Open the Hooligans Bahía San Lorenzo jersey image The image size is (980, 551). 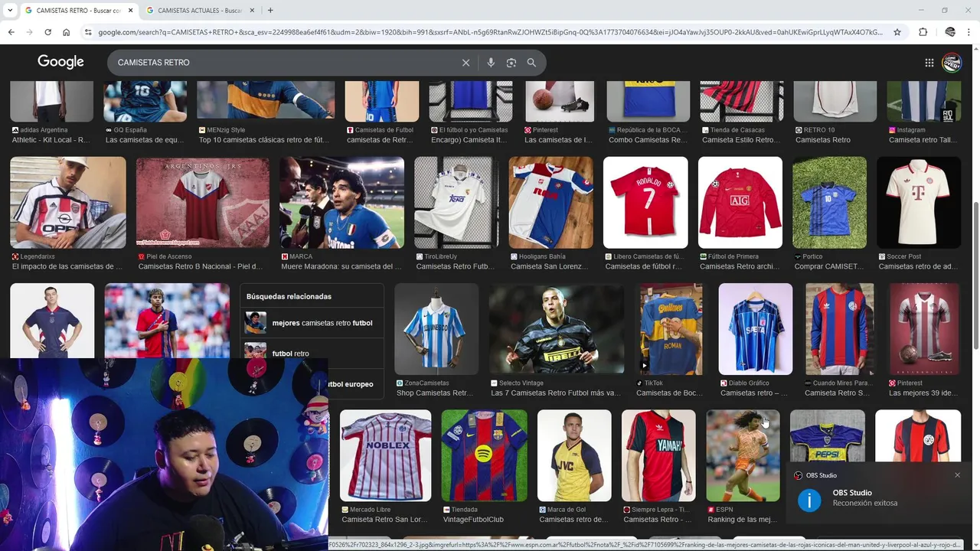(x=550, y=203)
